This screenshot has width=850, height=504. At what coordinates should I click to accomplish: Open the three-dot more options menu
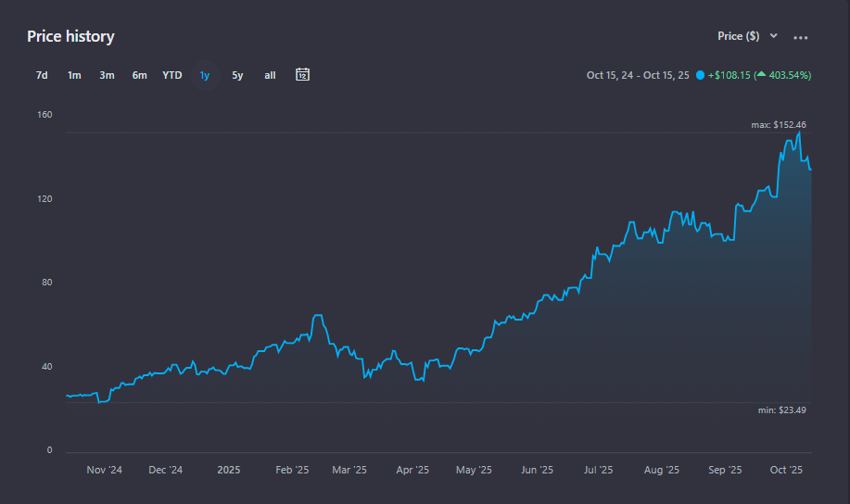801,37
